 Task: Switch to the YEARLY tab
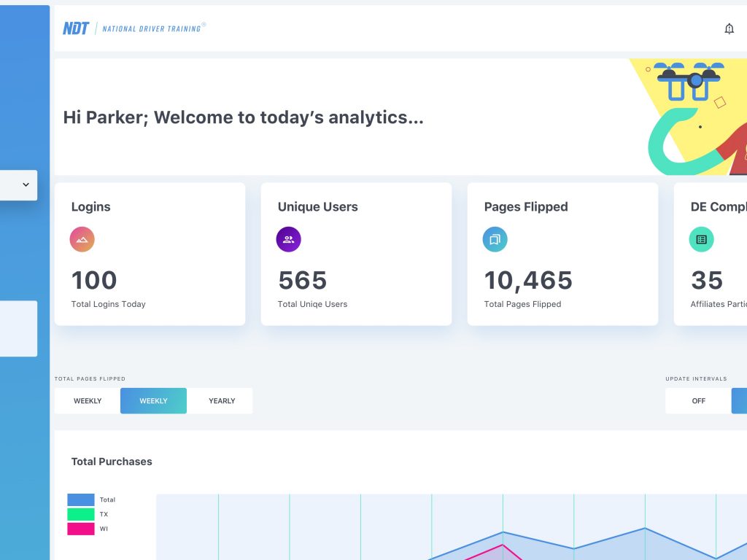tap(222, 401)
